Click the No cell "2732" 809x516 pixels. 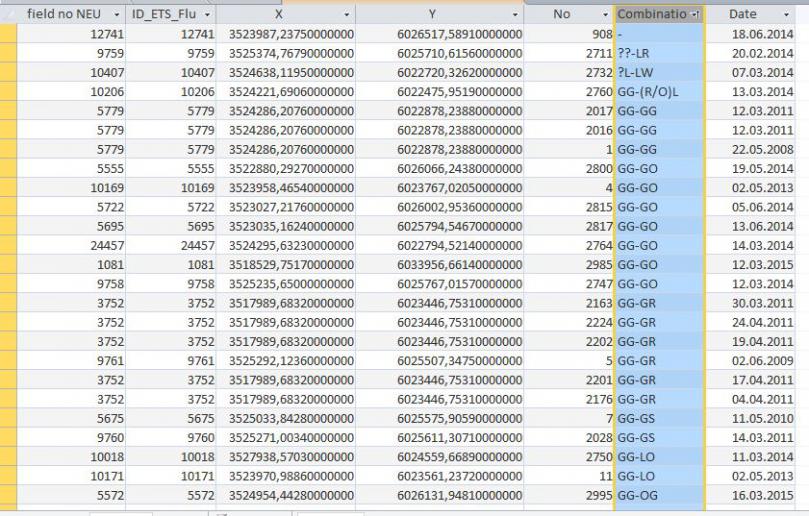(569, 73)
